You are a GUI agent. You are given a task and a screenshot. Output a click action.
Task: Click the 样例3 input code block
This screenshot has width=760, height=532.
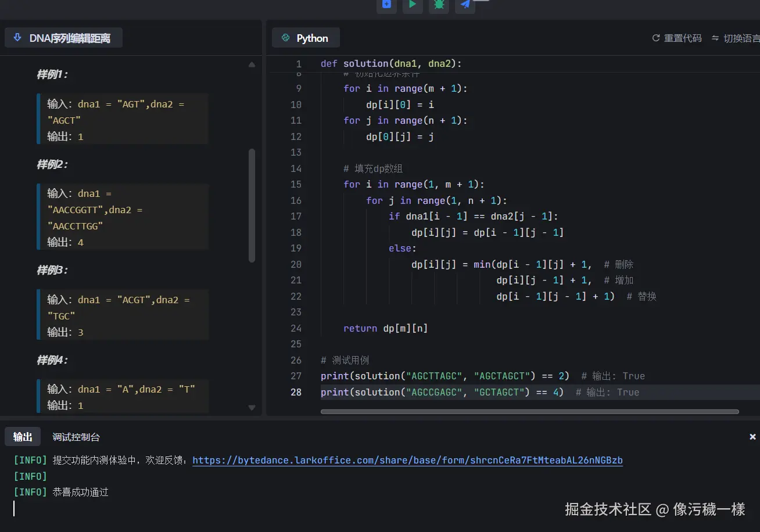tap(123, 315)
